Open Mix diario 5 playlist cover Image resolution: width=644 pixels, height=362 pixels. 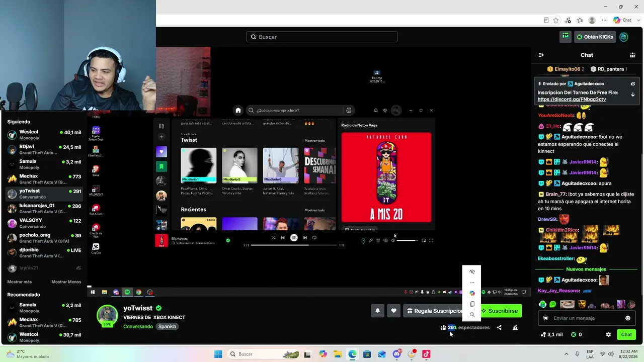[239, 165]
